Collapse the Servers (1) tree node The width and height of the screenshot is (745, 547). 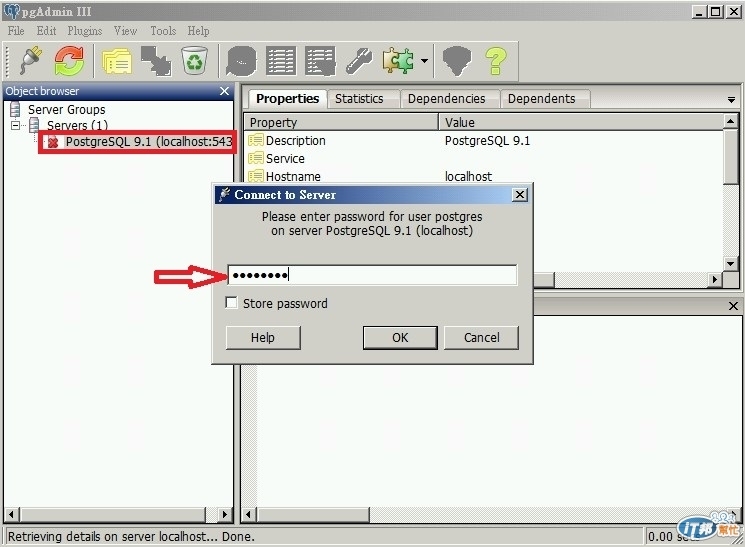[x=16, y=125]
